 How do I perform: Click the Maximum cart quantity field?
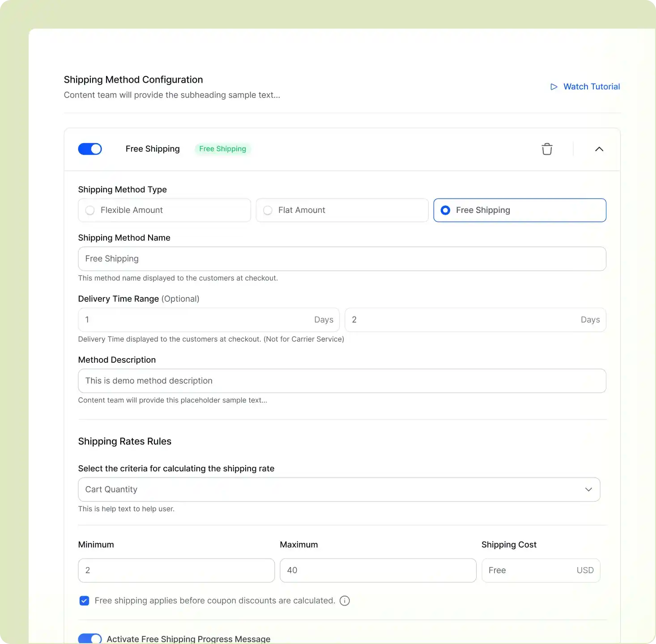[x=378, y=570]
